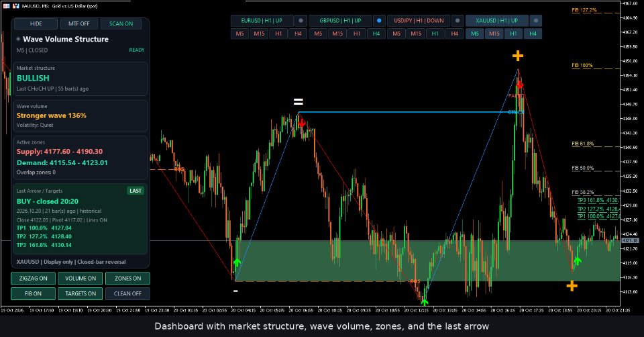Select the USDJPY | H1 | DOWN symbol button
Image resolution: width=644 pixels, height=337 pixels.
tap(419, 21)
